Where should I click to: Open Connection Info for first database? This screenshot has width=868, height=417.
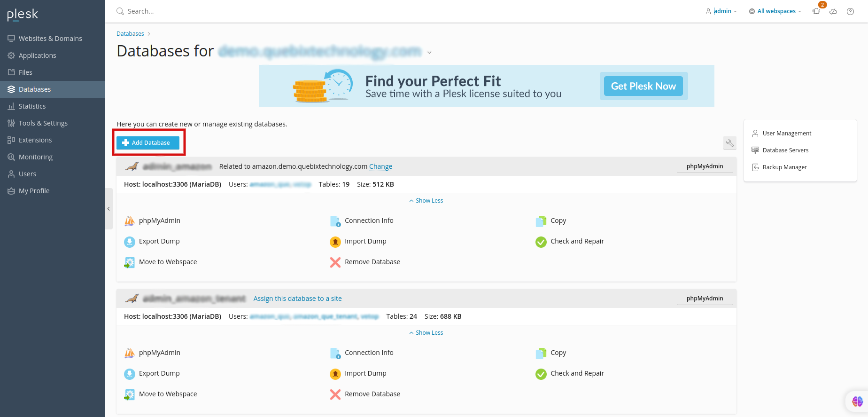click(x=362, y=220)
